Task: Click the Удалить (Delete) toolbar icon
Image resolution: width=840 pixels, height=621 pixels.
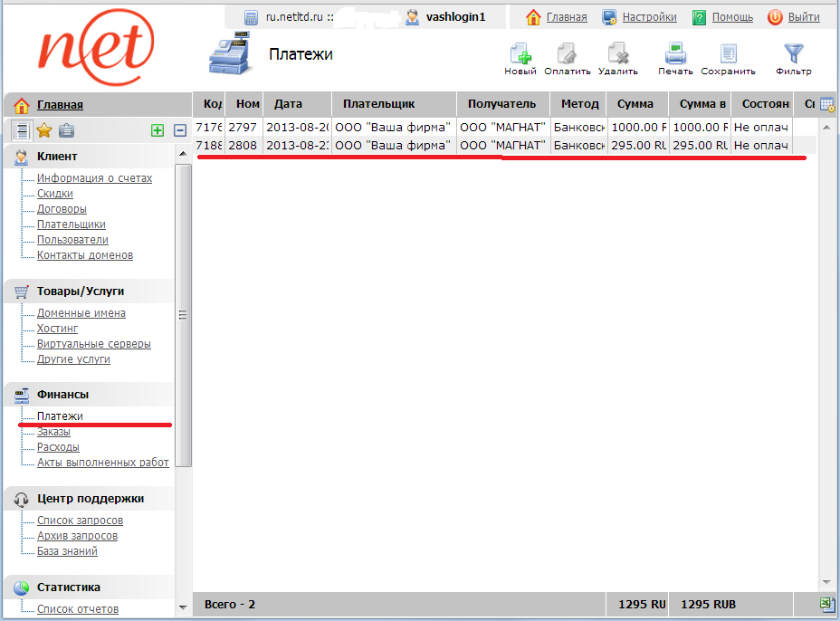Action: pyautogui.click(x=618, y=54)
